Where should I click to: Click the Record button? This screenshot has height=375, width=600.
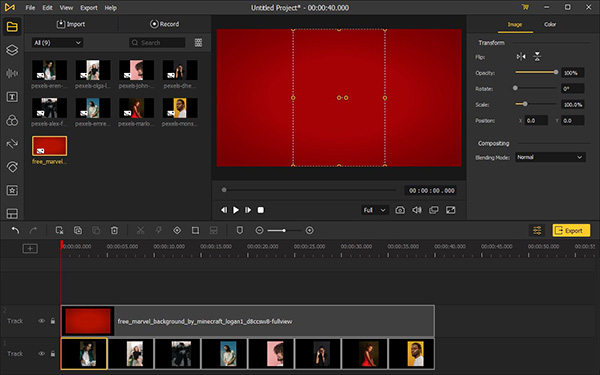click(x=164, y=24)
